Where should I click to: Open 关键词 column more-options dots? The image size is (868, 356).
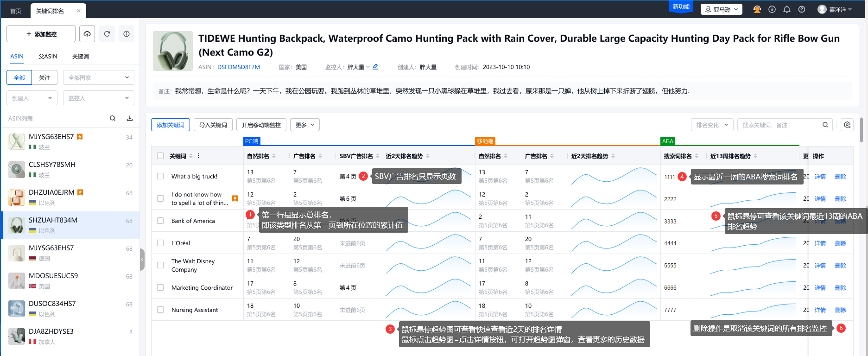click(198, 156)
